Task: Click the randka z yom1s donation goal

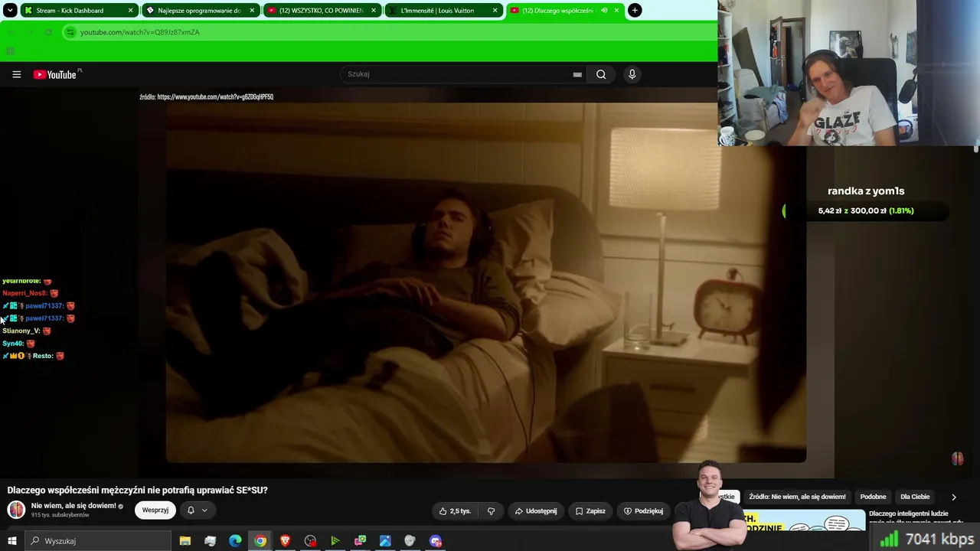Action: (x=866, y=191)
